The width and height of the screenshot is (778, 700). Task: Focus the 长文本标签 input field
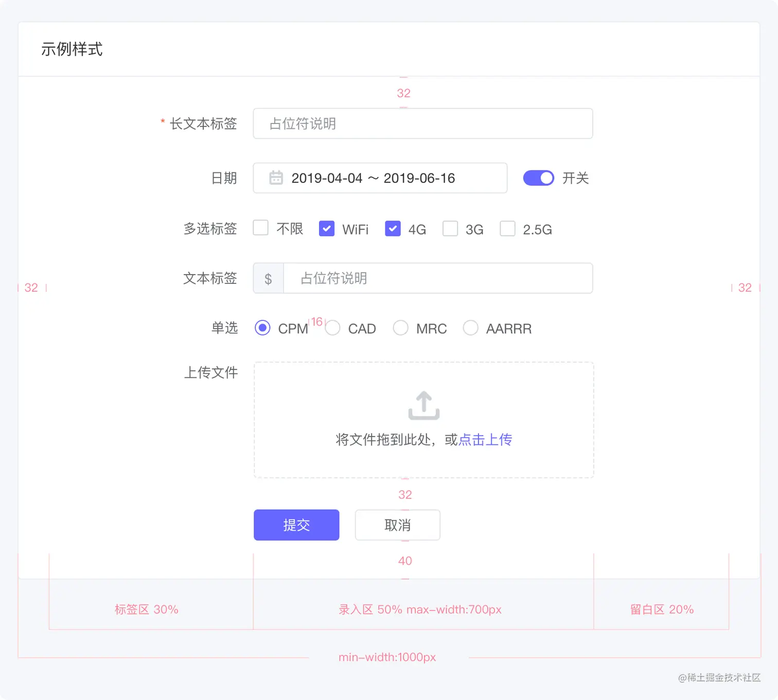pyautogui.click(x=423, y=123)
